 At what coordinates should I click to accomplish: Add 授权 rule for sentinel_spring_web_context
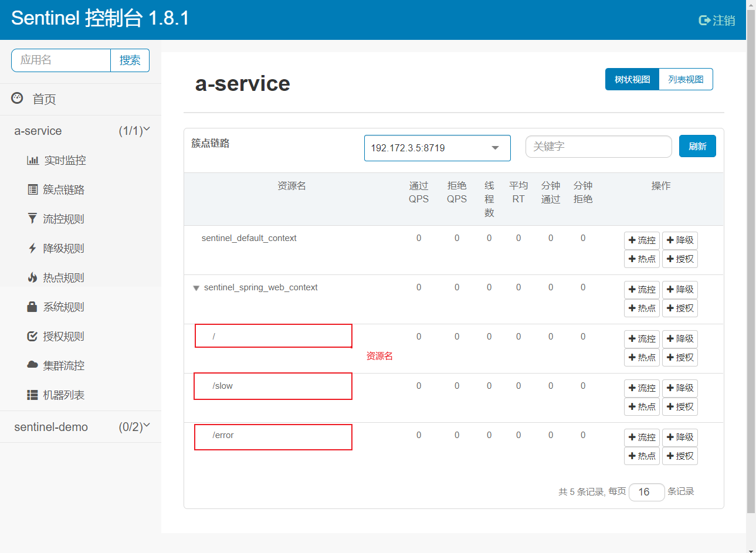click(680, 308)
